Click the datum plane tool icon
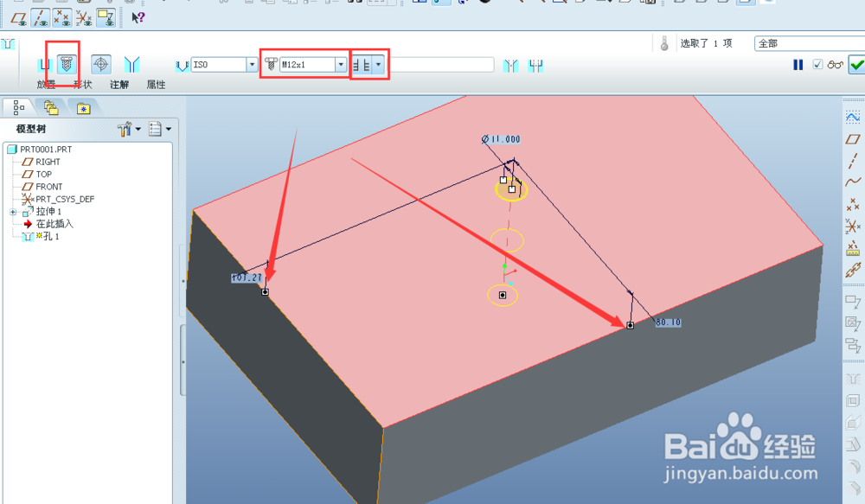 pos(853,139)
